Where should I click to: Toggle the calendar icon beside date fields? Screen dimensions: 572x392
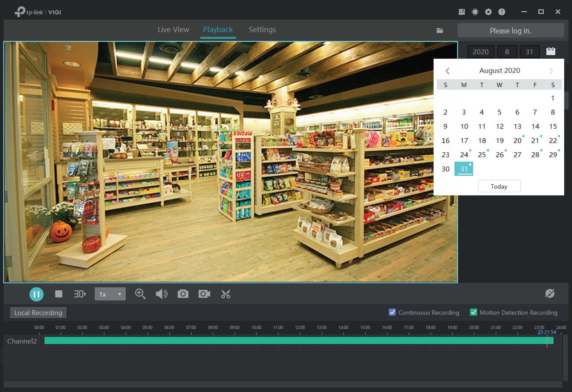(551, 51)
